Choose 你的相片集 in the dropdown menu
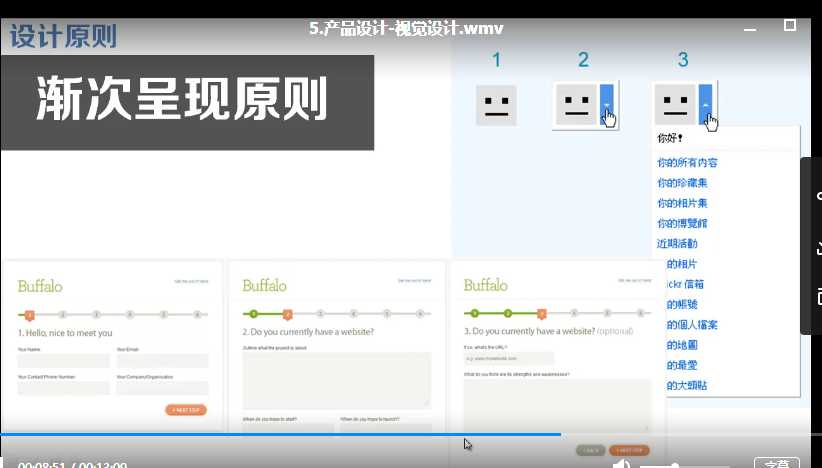Image resolution: width=822 pixels, height=468 pixels. (x=682, y=203)
